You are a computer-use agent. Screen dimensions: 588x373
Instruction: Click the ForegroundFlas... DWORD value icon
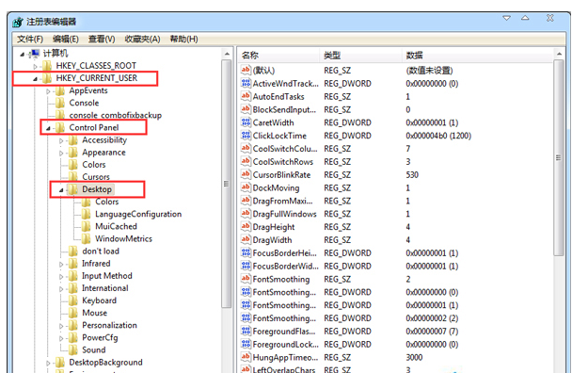246,331
